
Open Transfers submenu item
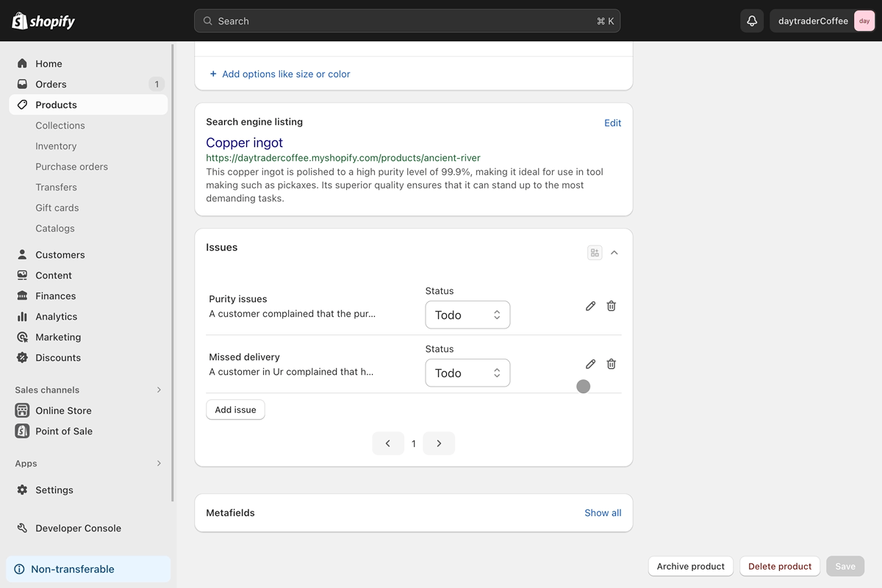click(56, 187)
